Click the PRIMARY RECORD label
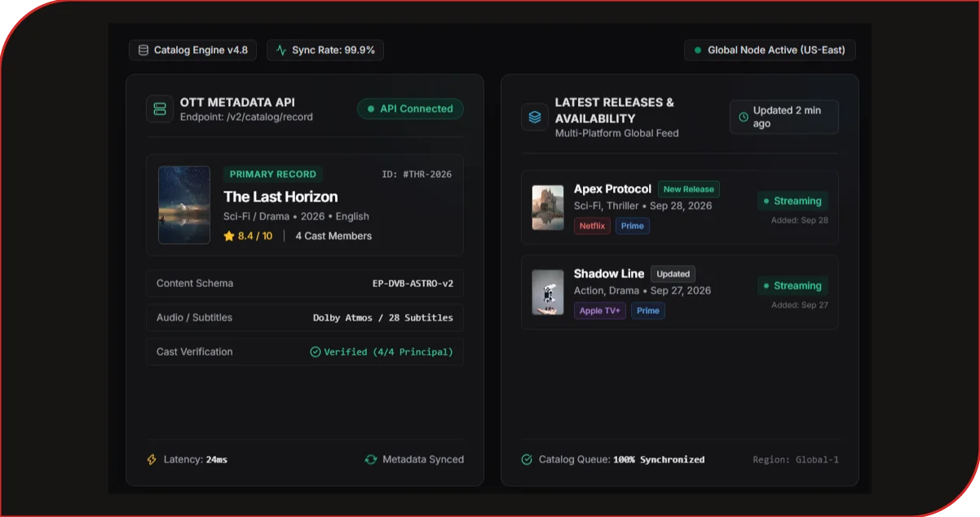Screen dimensions: 980x517 pos(273,175)
